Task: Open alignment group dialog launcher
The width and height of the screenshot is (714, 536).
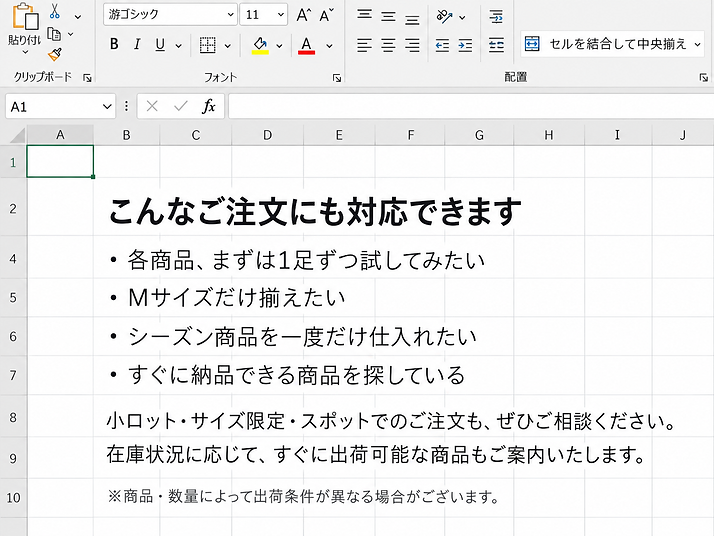Action: 704,78
